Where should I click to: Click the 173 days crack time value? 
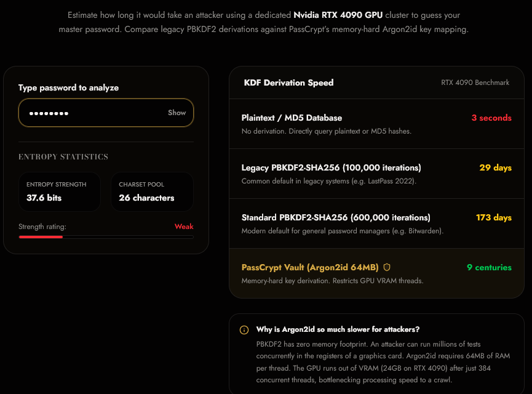point(494,218)
